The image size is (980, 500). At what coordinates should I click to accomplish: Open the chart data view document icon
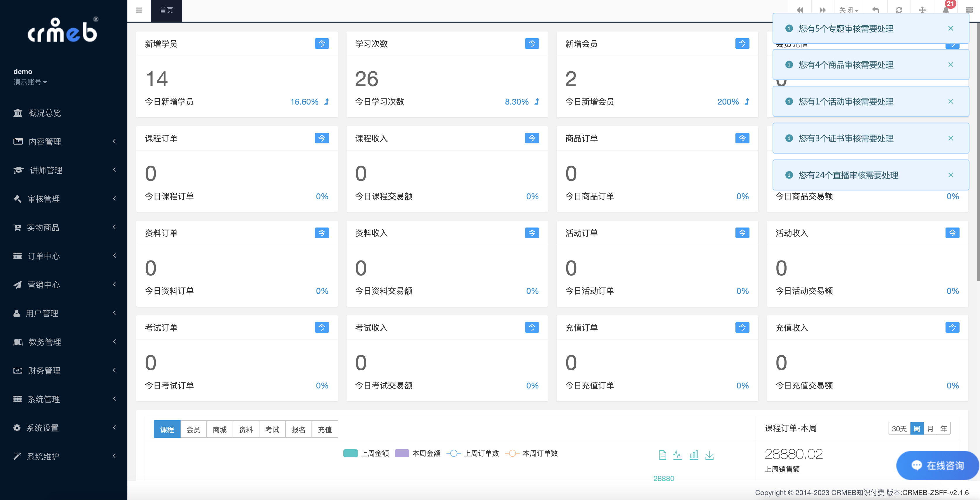pyautogui.click(x=662, y=455)
